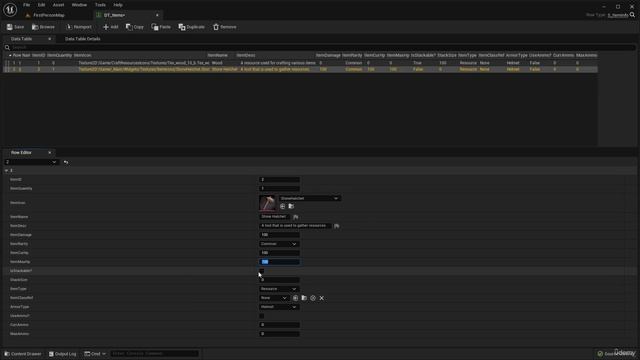
Task: Edit the ItemDesc text field
Action: point(295,226)
